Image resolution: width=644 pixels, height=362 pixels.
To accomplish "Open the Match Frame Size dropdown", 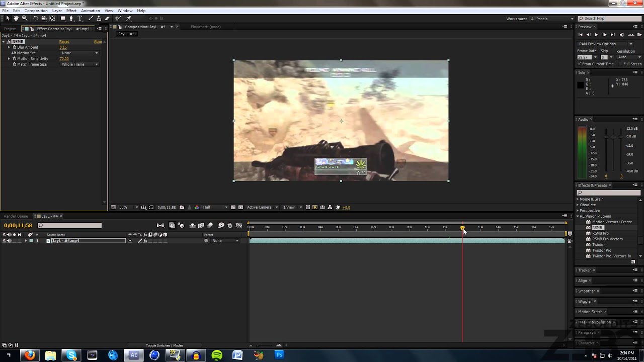I will [79, 64].
